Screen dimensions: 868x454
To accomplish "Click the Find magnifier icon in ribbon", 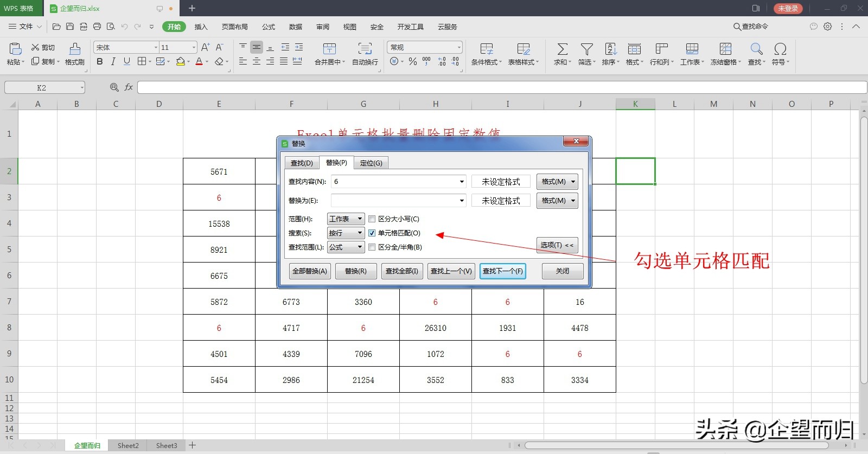I will tap(757, 49).
